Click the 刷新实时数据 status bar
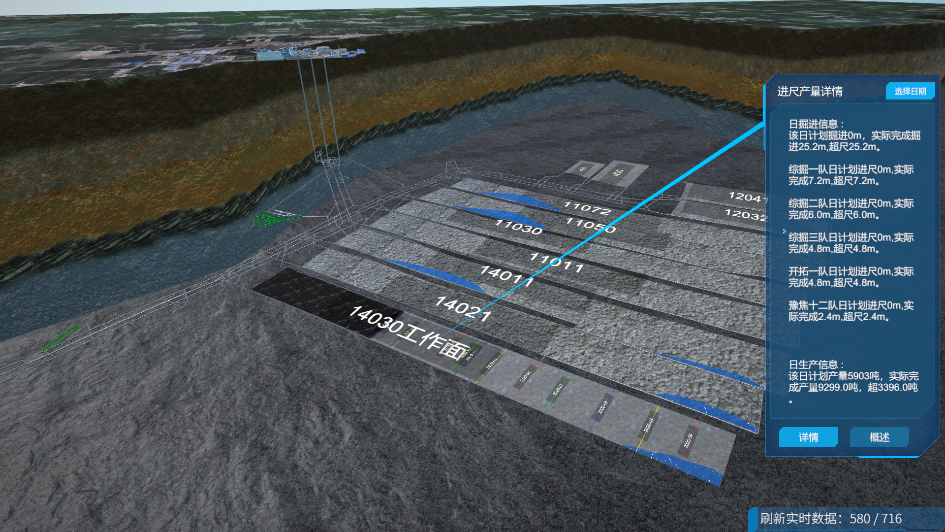 830,518
